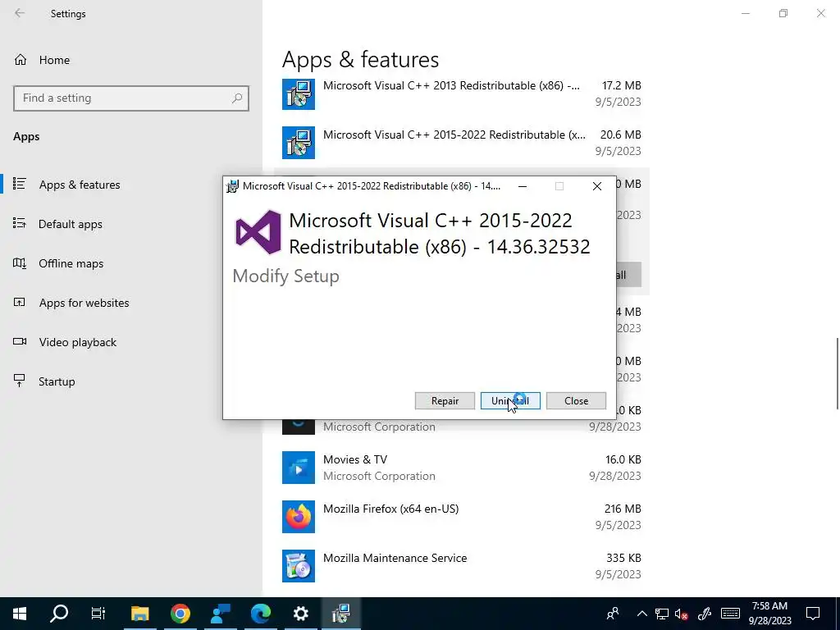
Task: Click the Apps & features list icon
Action: (20, 184)
